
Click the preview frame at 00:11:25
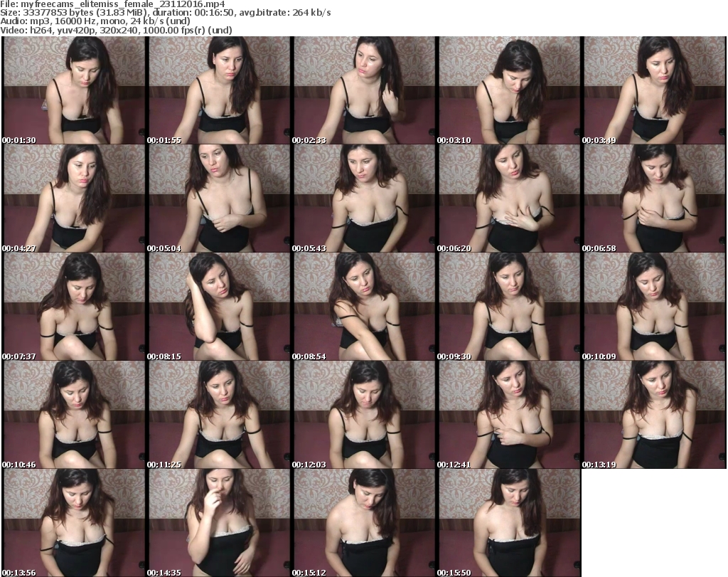click(x=219, y=414)
